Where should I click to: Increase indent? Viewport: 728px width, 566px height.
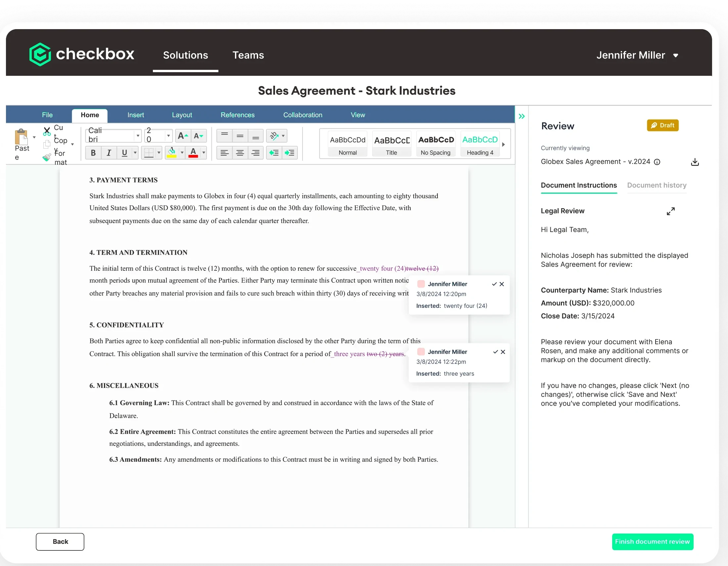coord(290,153)
